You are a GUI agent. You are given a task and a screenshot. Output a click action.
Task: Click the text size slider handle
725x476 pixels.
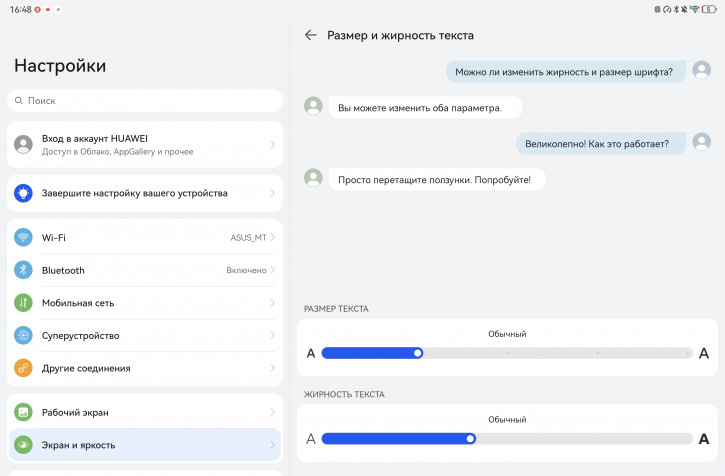pyautogui.click(x=418, y=353)
